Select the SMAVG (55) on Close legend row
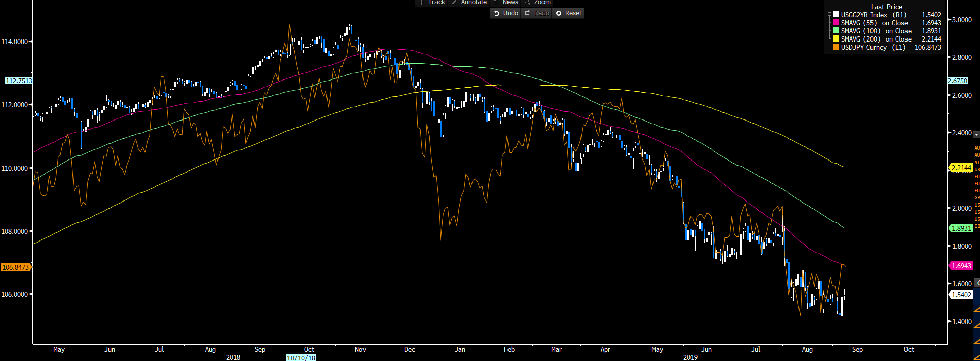This screenshot has height=361, width=980. (887, 23)
